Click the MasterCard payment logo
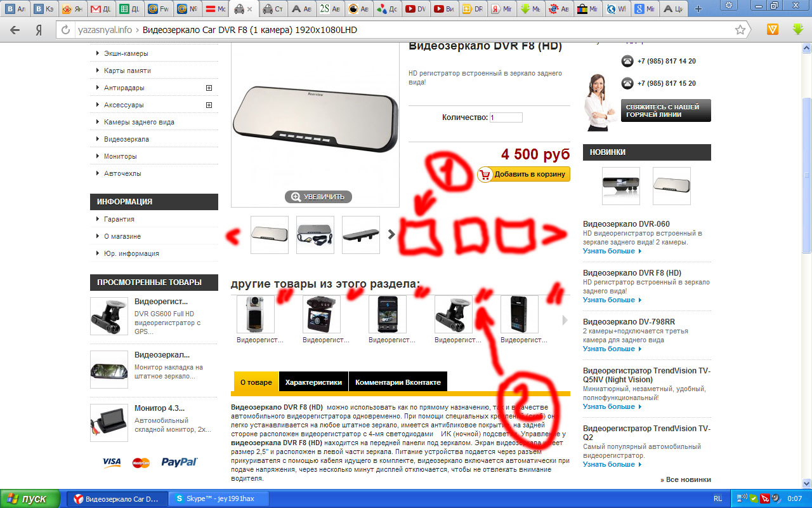 (141, 462)
